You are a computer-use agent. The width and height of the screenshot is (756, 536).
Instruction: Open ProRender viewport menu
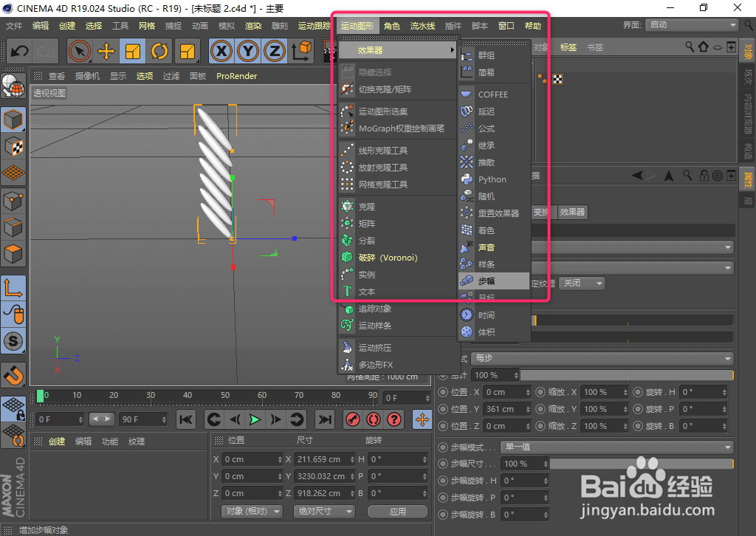tap(236, 76)
